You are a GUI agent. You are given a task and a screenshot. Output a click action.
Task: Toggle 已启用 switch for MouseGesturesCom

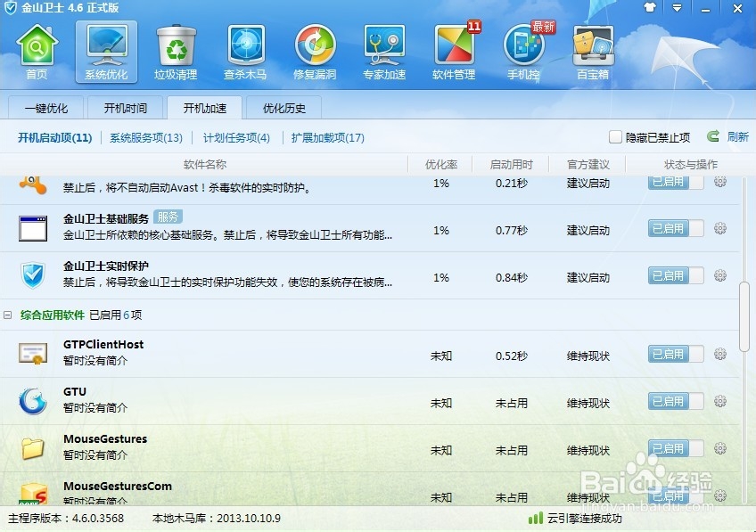pos(676,495)
